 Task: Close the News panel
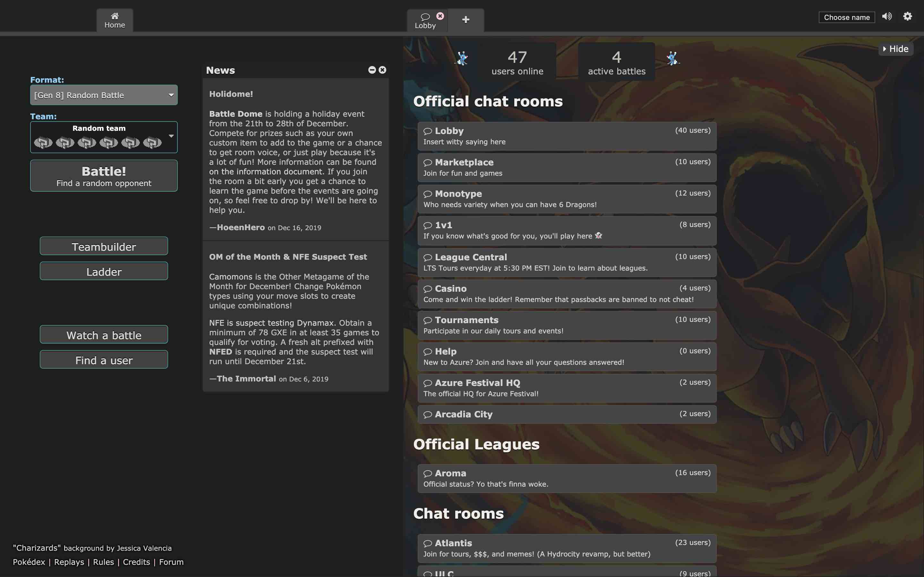click(x=382, y=70)
